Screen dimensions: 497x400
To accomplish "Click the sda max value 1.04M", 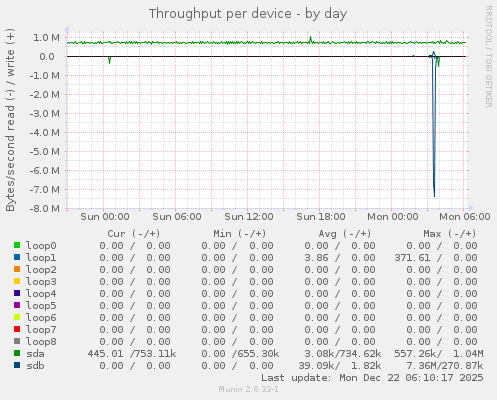I will point(468,354).
